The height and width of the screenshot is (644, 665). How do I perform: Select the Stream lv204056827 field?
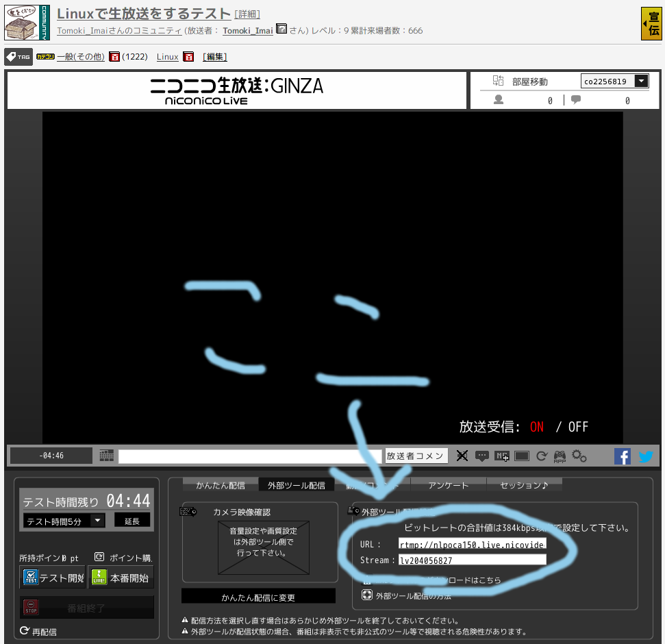(x=473, y=560)
